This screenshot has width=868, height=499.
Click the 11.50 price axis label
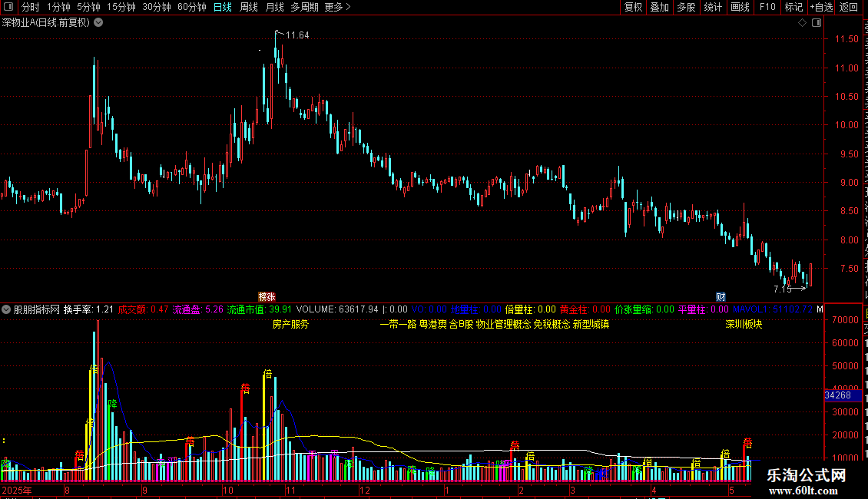[846, 39]
